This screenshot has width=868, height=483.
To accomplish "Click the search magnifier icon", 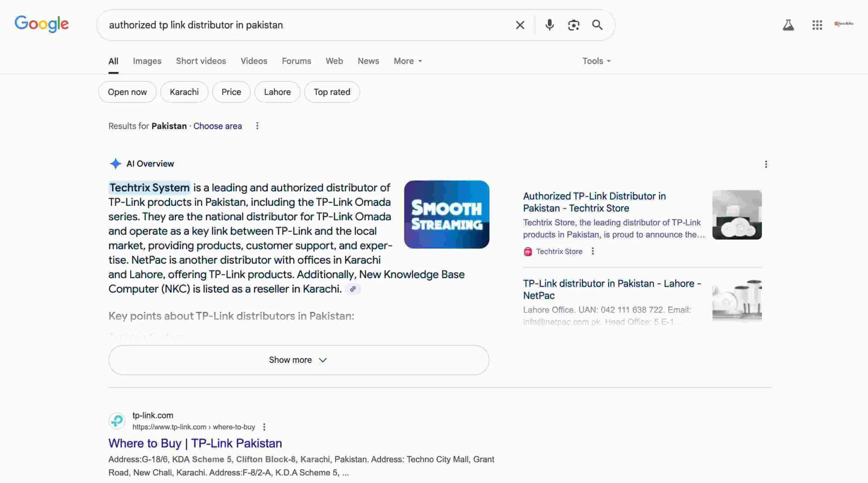I will pos(597,25).
